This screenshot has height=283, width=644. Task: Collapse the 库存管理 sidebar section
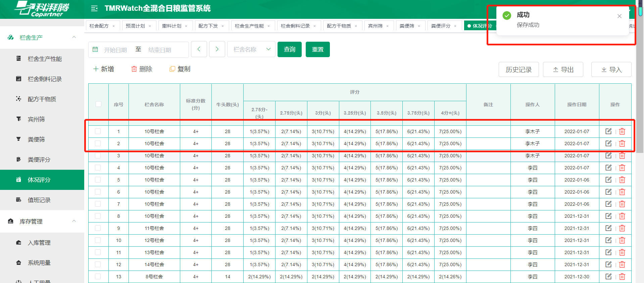[74, 221]
